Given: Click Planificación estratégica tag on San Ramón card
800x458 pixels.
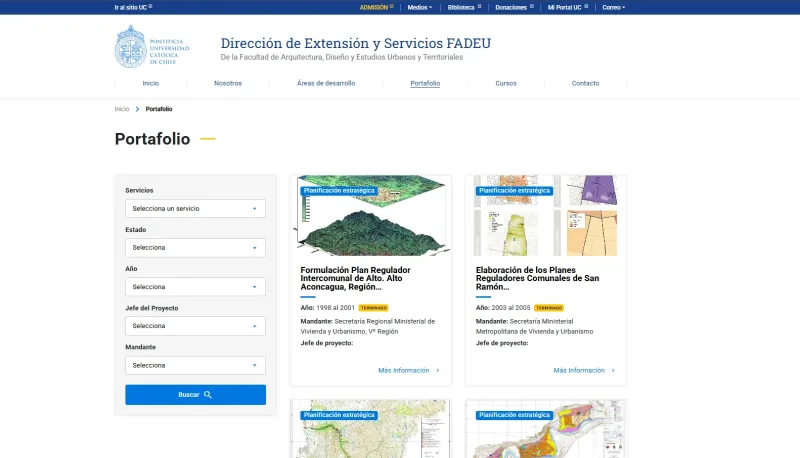Looking at the screenshot, I should (514, 191).
